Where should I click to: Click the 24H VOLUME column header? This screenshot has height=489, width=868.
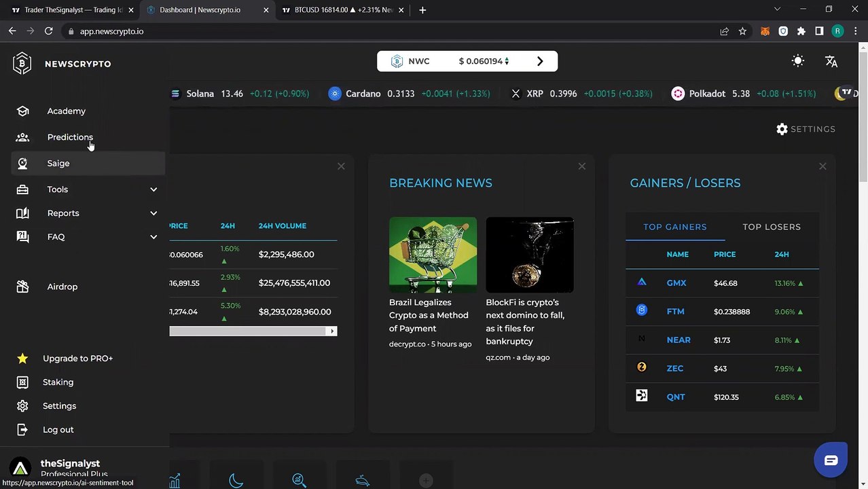point(283,225)
